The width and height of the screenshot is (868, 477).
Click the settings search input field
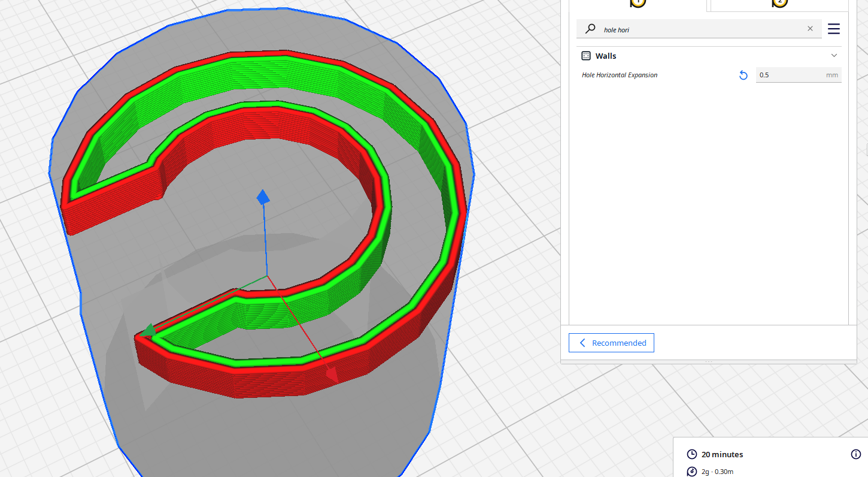click(699, 29)
